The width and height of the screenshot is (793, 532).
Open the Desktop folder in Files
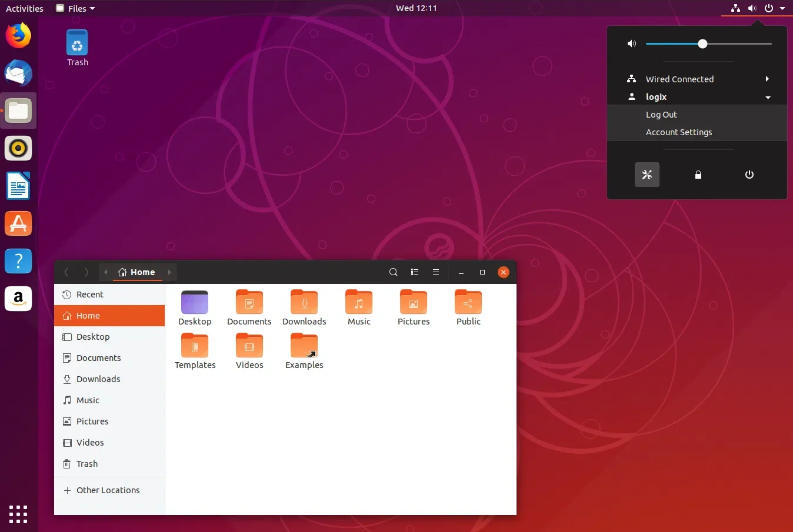click(x=195, y=308)
